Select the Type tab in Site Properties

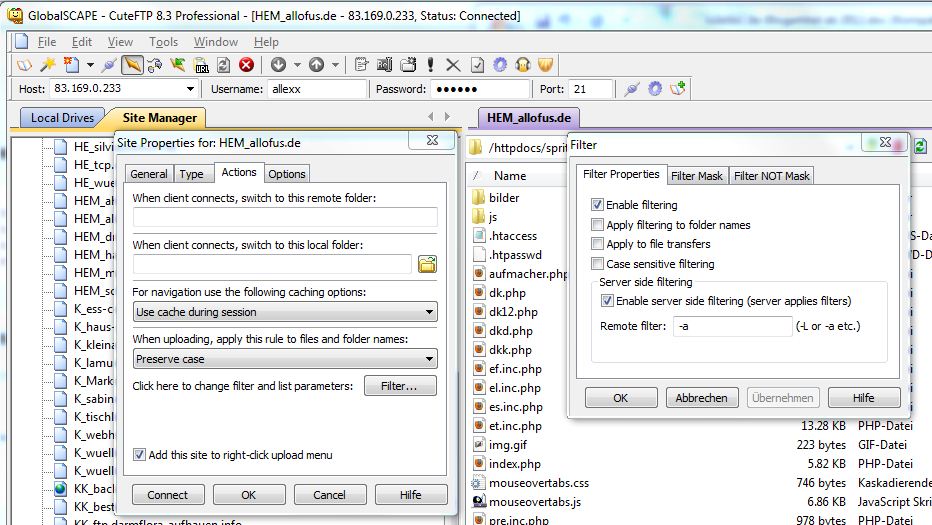pyautogui.click(x=191, y=174)
